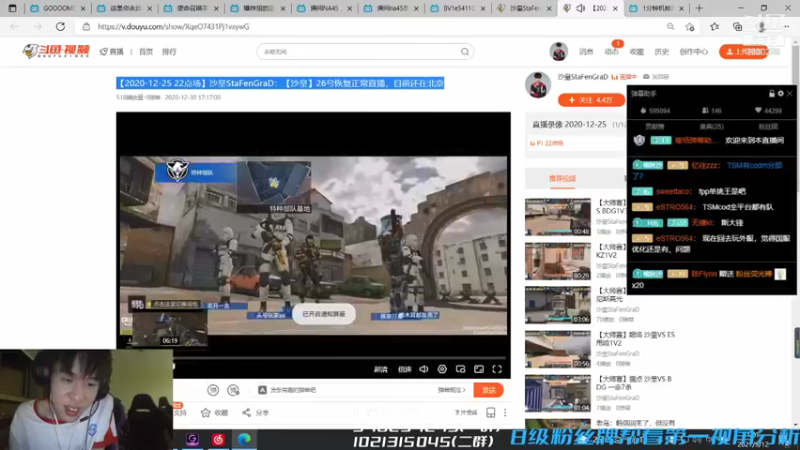Open 创作中心 creator center
Screen dimensions: 800x450
click(693, 52)
